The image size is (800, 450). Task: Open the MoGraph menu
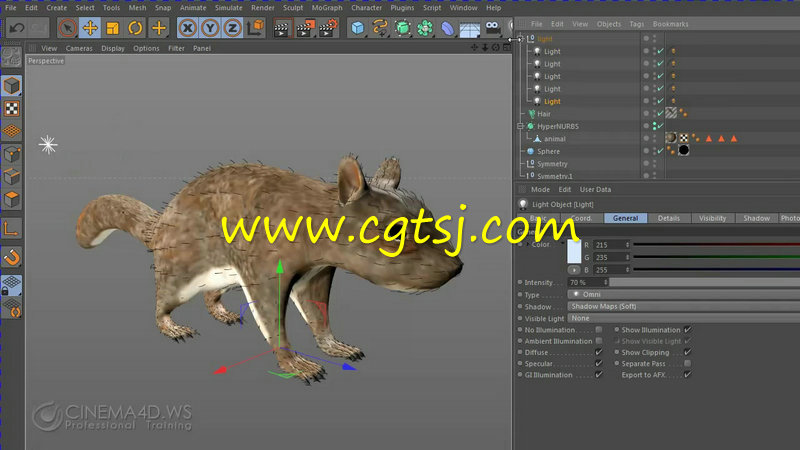click(x=327, y=8)
